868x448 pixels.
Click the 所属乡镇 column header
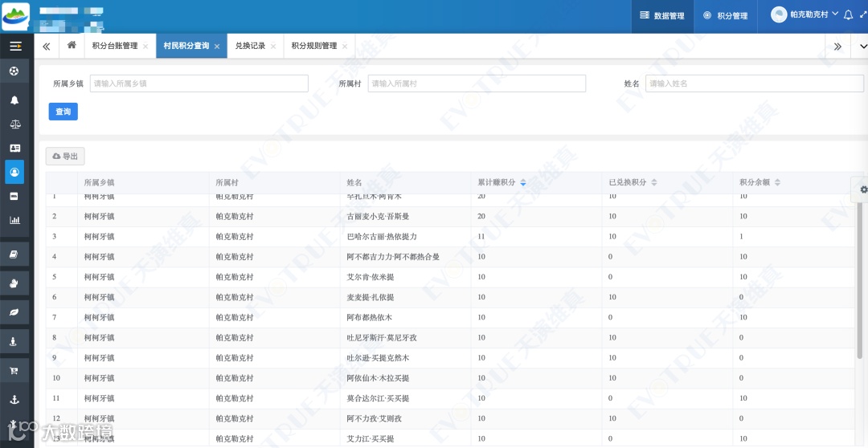[99, 182]
